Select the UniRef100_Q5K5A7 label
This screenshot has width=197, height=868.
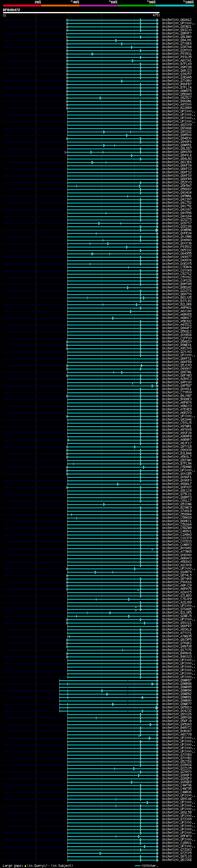[177, 186]
